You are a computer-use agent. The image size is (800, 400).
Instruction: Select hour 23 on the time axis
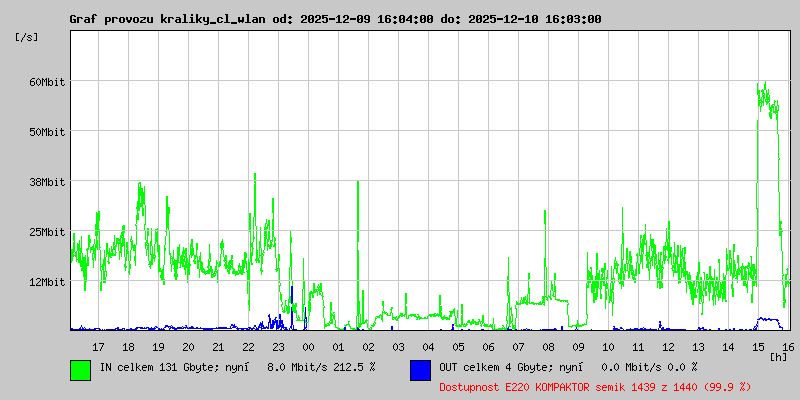(278, 346)
